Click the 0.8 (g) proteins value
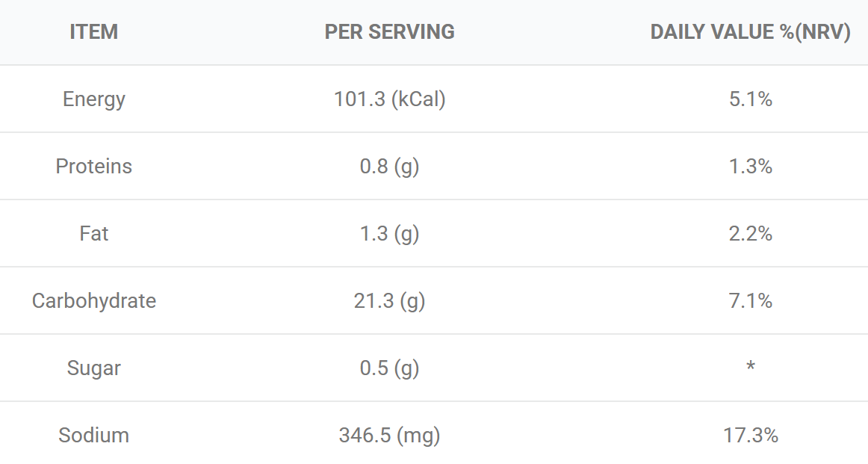This screenshot has height=464, width=868. (390, 167)
